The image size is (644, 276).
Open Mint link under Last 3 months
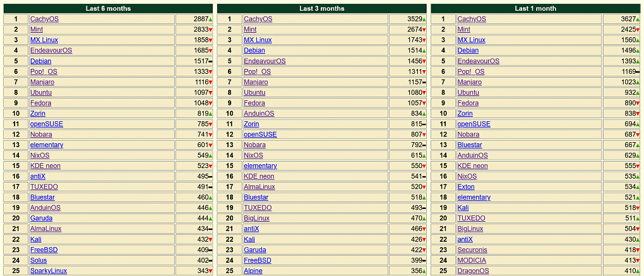250,30
